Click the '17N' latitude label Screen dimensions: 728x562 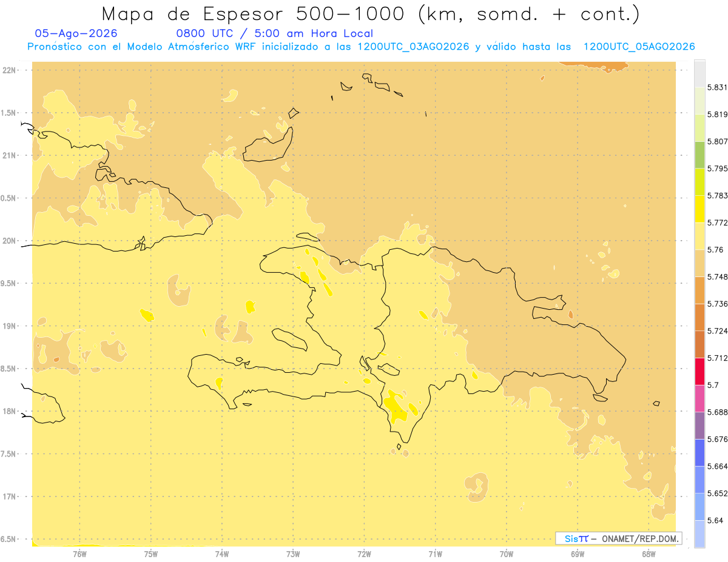pos(10,497)
